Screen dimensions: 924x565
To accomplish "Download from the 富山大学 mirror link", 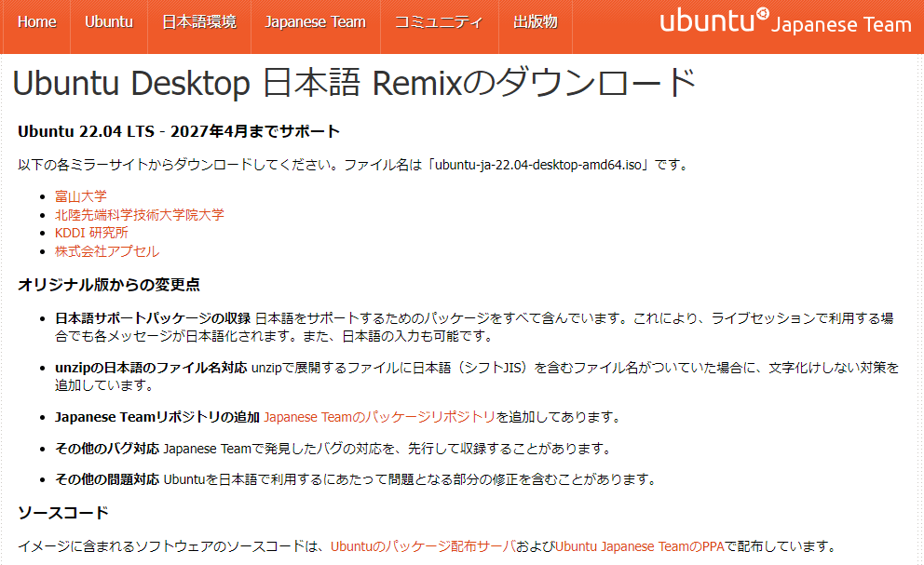I will click(81, 196).
